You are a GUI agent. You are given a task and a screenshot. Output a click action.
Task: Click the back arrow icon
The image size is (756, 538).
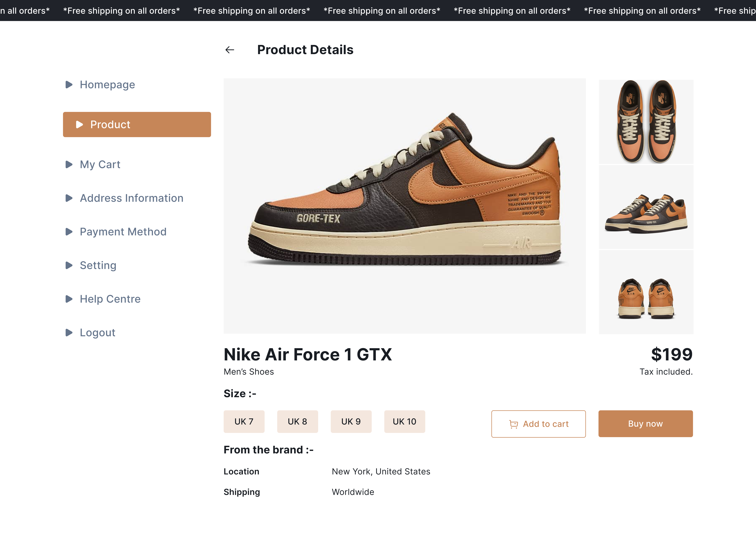[230, 50]
